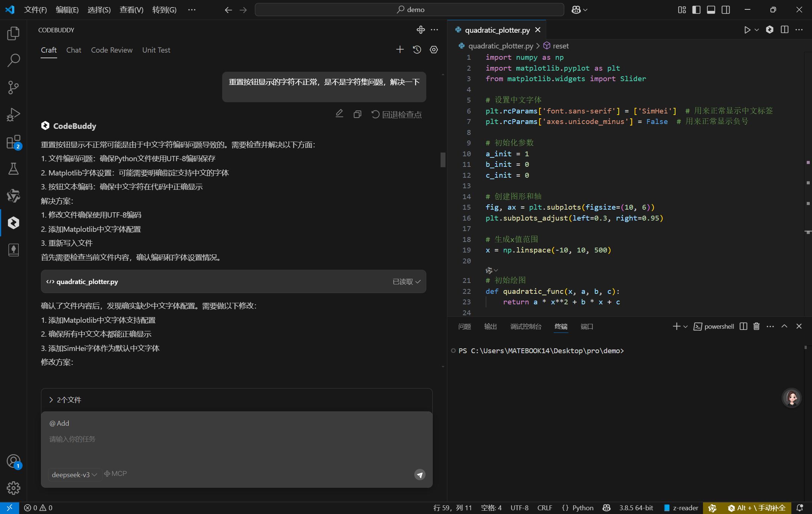Viewport: 812px width, 514px height.
Task: Open the Source Control sidebar view
Action: (x=13, y=87)
